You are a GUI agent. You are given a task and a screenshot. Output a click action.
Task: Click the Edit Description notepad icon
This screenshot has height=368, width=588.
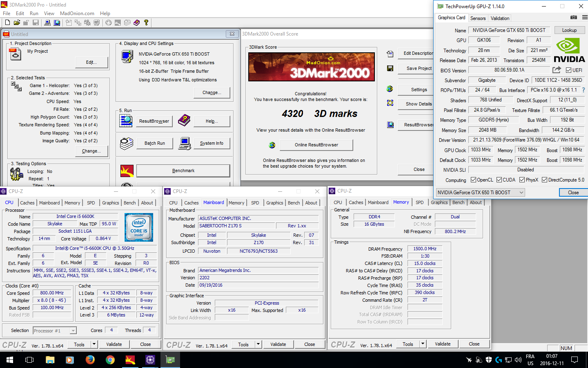[390, 54]
